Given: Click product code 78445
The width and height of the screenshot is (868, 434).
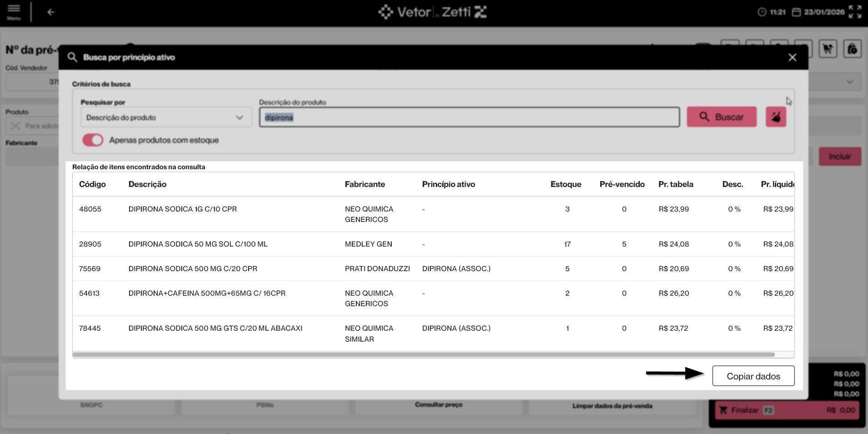Looking at the screenshot, I should click(x=90, y=328).
